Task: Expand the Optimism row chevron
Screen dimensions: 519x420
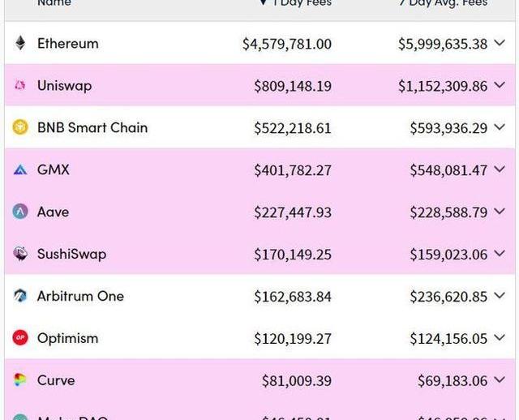Action: pos(500,339)
